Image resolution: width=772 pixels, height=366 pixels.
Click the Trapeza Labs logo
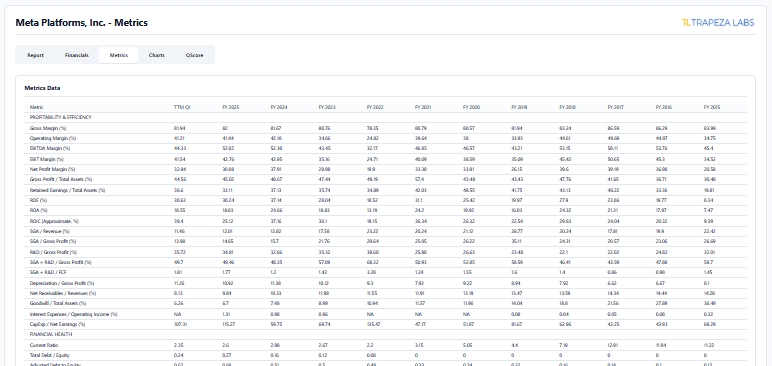pyautogui.click(x=718, y=22)
